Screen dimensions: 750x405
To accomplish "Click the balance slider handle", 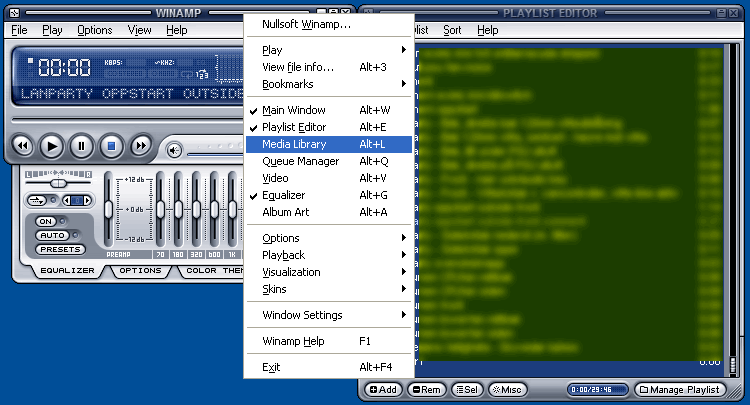I will point(58,184).
